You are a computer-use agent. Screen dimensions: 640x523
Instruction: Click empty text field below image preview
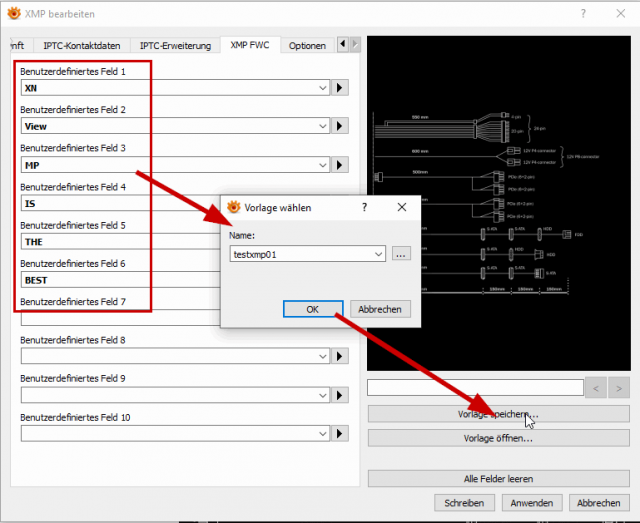click(x=475, y=387)
